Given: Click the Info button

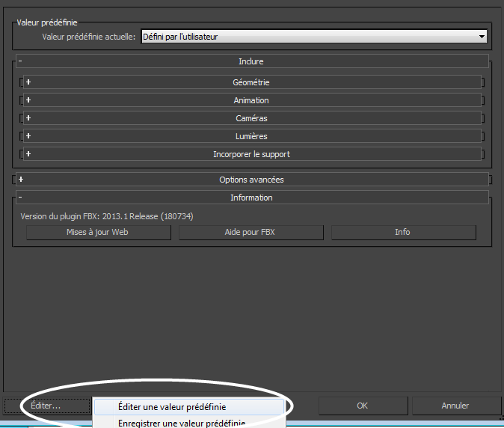Looking at the screenshot, I should (x=403, y=232).
